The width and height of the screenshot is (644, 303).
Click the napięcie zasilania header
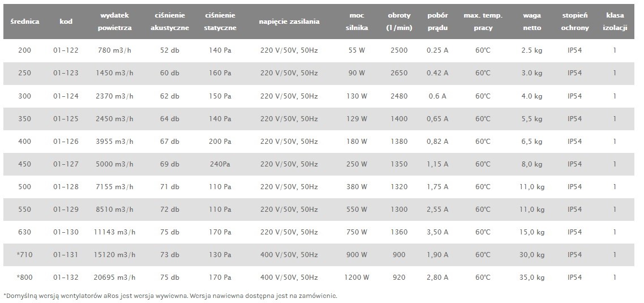coord(289,22)
